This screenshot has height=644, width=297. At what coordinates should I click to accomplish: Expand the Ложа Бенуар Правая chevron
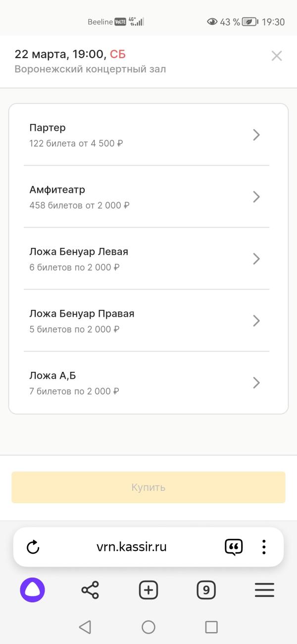[256, 321]
